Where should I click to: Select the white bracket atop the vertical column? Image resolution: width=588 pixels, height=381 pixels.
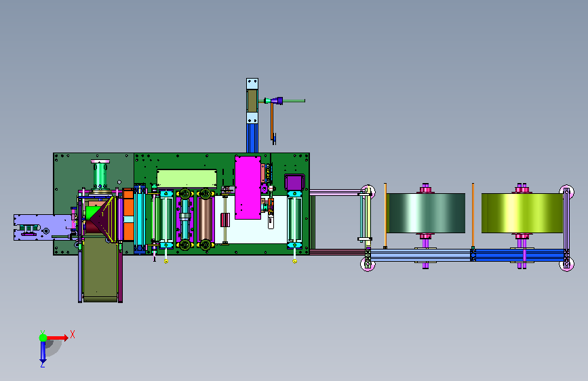coord(252,83)
